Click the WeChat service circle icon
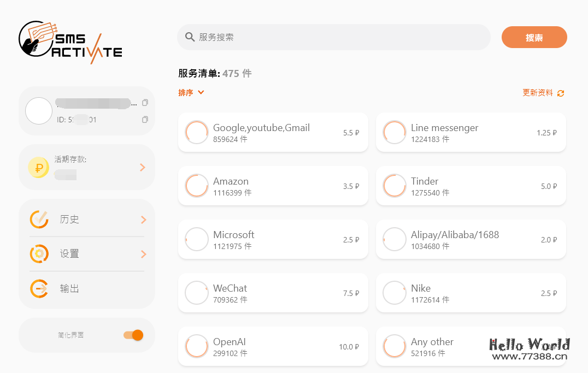Viewport: 588px width, 373px height. point(197,293)
